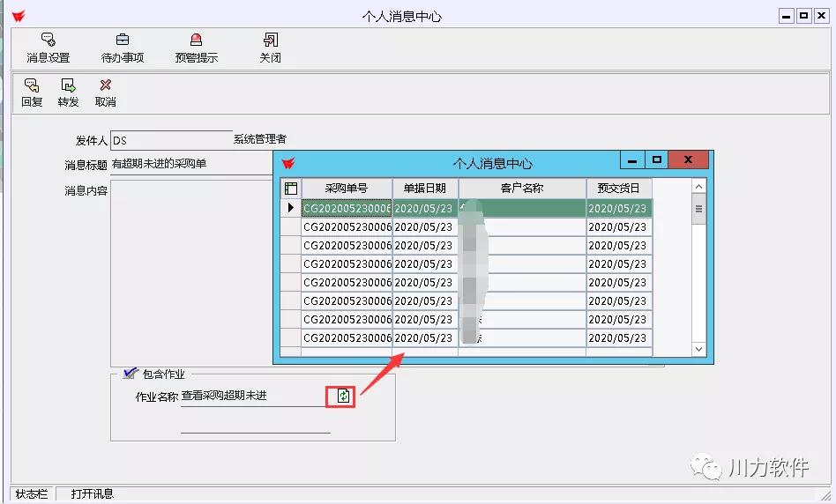Click the 客户名称 column header
Viewport: 836px width, 504px height.
coord(522,188)
